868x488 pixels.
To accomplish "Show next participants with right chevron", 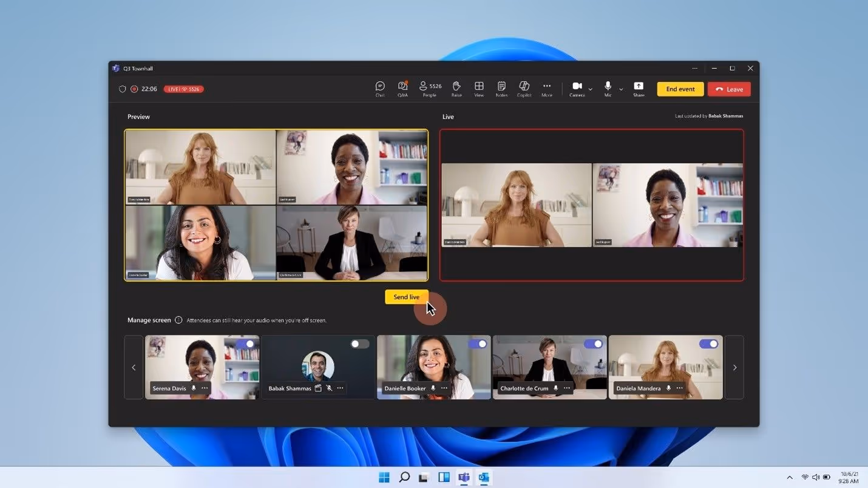I will [734, 367].
